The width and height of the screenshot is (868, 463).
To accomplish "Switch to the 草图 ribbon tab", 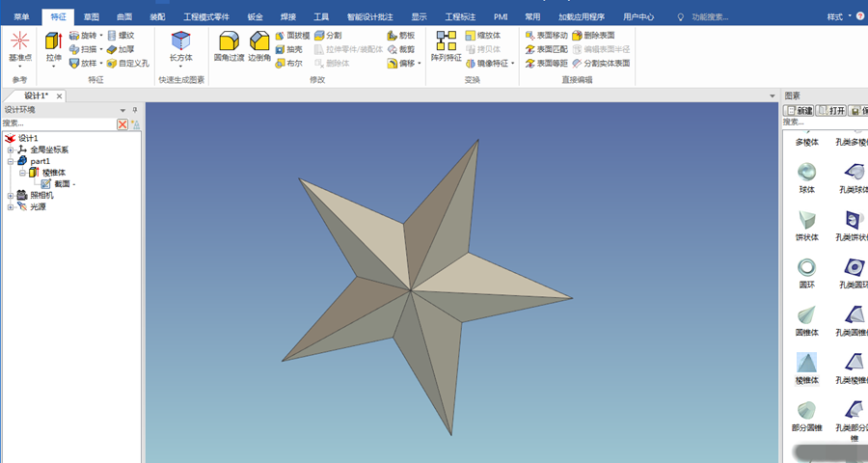I will [92, 17].
